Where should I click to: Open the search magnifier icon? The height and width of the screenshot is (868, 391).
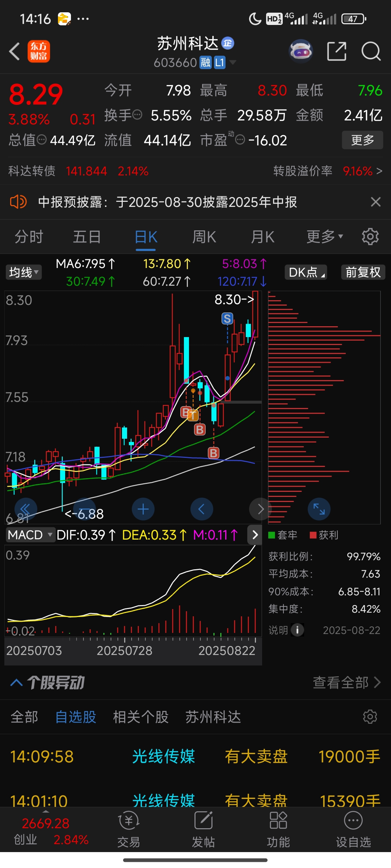371,51
